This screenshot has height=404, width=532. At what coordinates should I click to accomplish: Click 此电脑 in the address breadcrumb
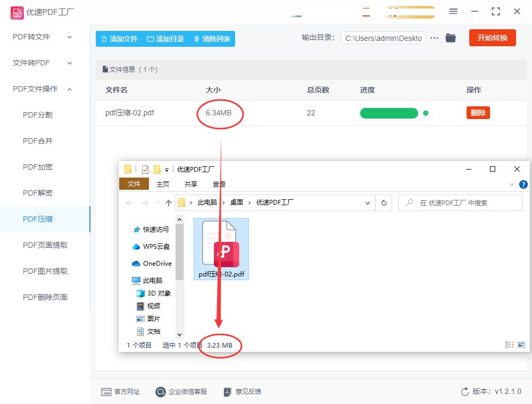coord(207,203)
